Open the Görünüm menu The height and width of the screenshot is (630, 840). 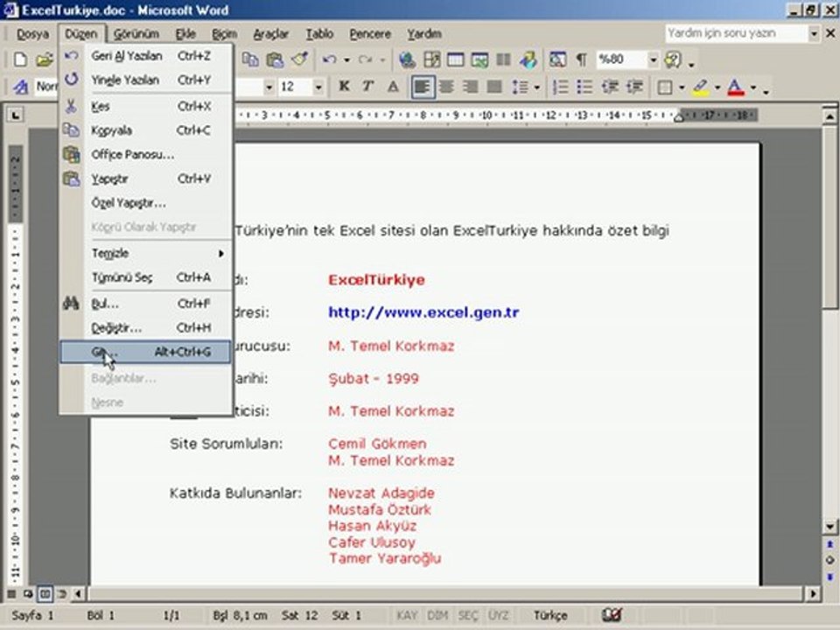point(136,34)
